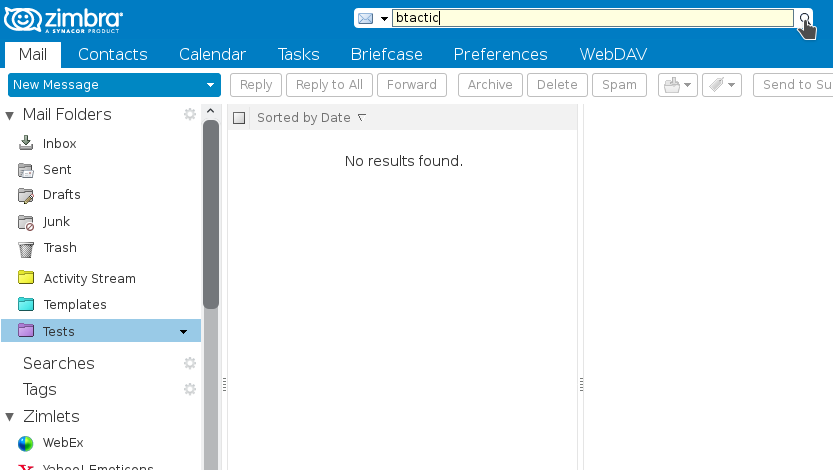The height and width of the screenshot is (470, 833).
Task: Click the Mail Folders gear icon
Action: [190, 114]
